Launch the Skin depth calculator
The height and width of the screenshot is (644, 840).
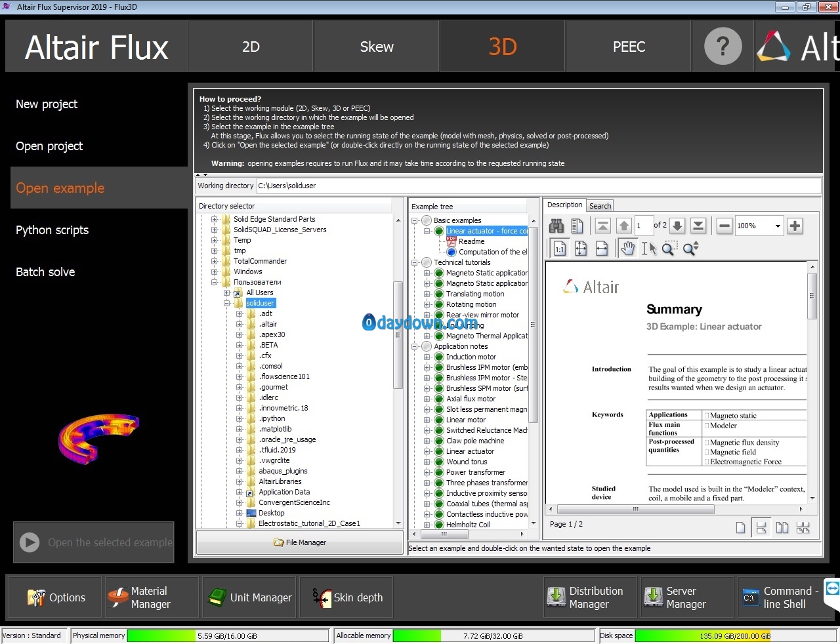pyautogui.click(x=346, y=597)
